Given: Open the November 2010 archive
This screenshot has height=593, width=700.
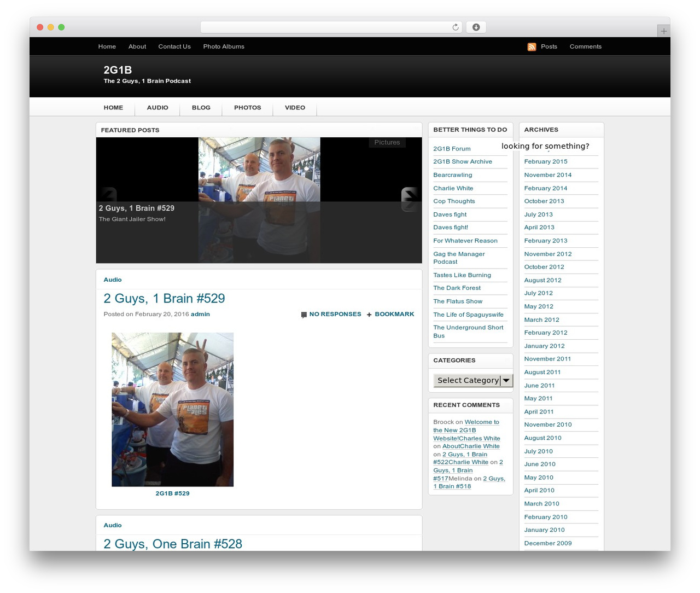Looking at the screenshot, I should pyautogui.click(x=548, y=425).
